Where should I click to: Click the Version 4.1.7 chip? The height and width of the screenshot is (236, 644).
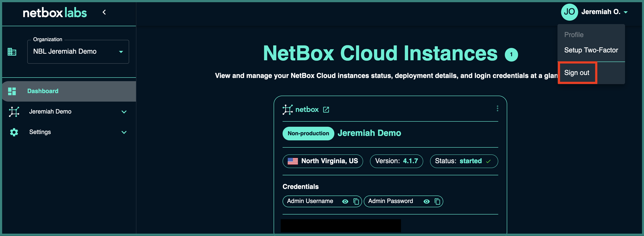pyautogui.click(x=396, y=161)
